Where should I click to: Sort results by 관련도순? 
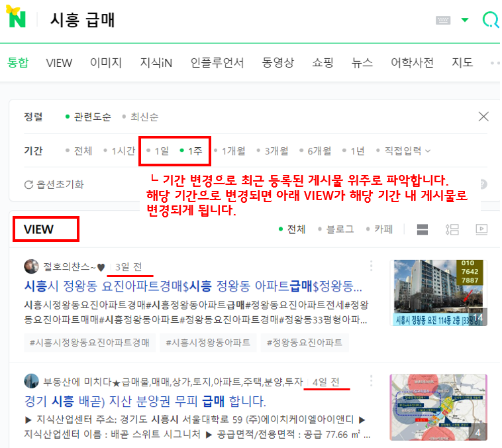[88, 117]
